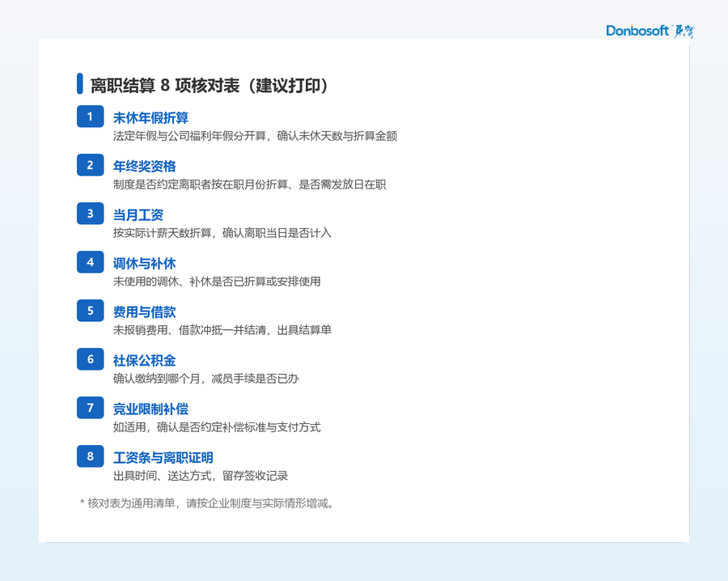
Task: Click description 按实际计薪天数折算
Action: [162, 233]
